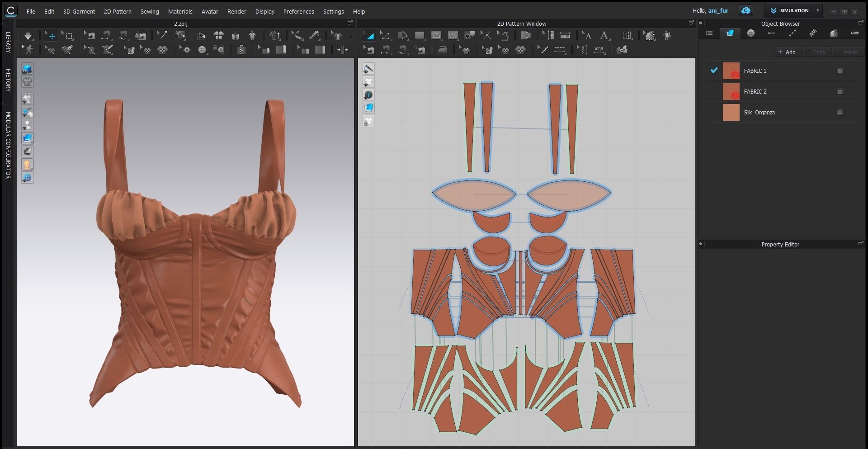This screenshot has height=449, width=868.
Task: Select the Edit Pattern tool
Action: (x=386, y=35)
